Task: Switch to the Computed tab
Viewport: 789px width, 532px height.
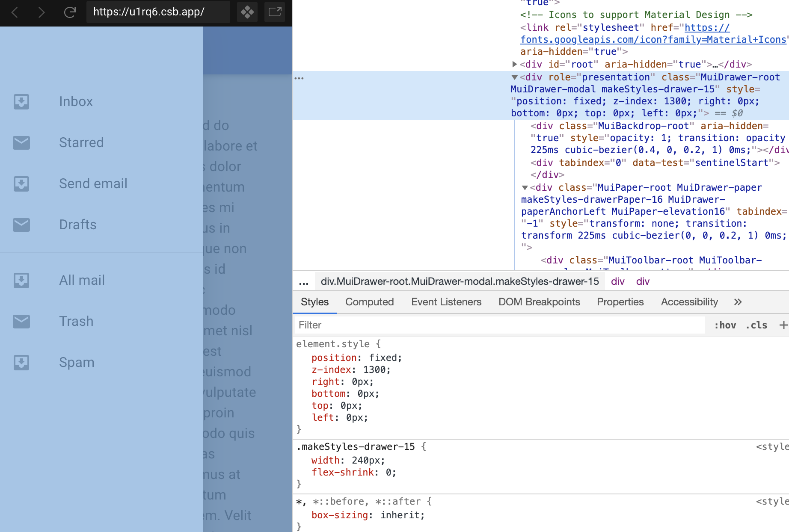Action: (x=369, y=302)
